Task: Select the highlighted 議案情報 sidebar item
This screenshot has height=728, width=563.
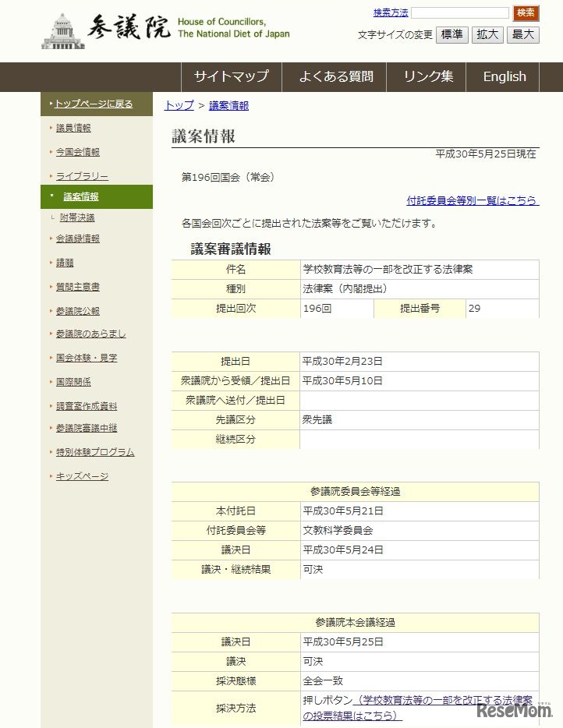Action: [97, 197]
